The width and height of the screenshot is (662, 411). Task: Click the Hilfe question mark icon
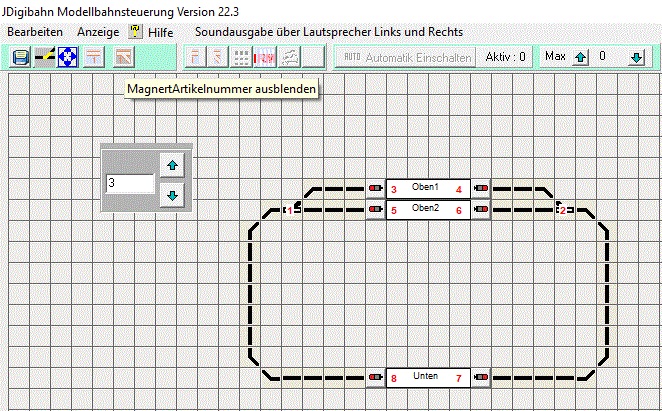tap(135, 32)
